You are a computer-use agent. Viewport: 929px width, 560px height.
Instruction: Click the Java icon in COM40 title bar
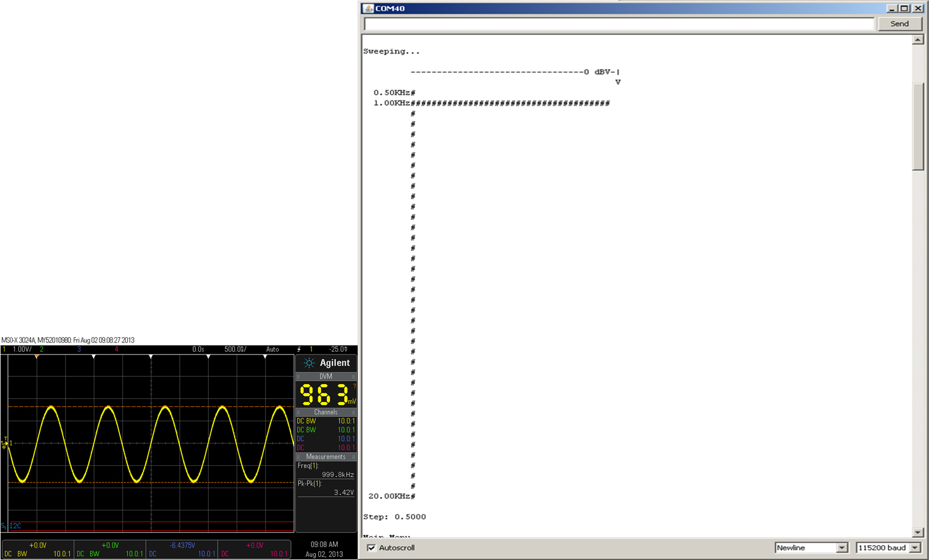[369, 8]
